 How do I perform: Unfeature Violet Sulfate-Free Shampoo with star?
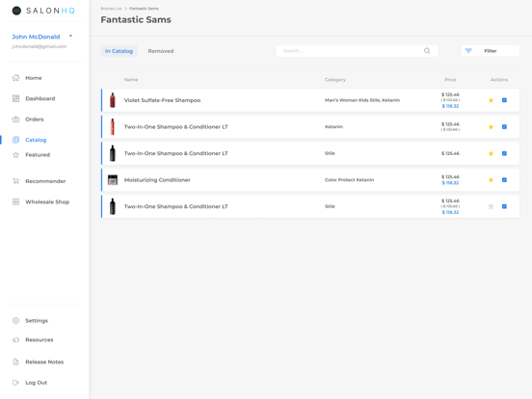click(x=491, y=100)
